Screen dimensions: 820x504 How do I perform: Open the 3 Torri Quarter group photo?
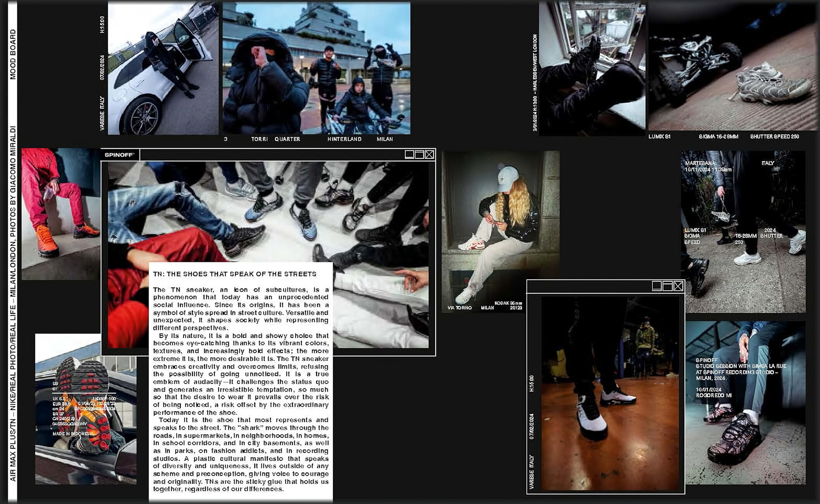(x=316, y=68)
